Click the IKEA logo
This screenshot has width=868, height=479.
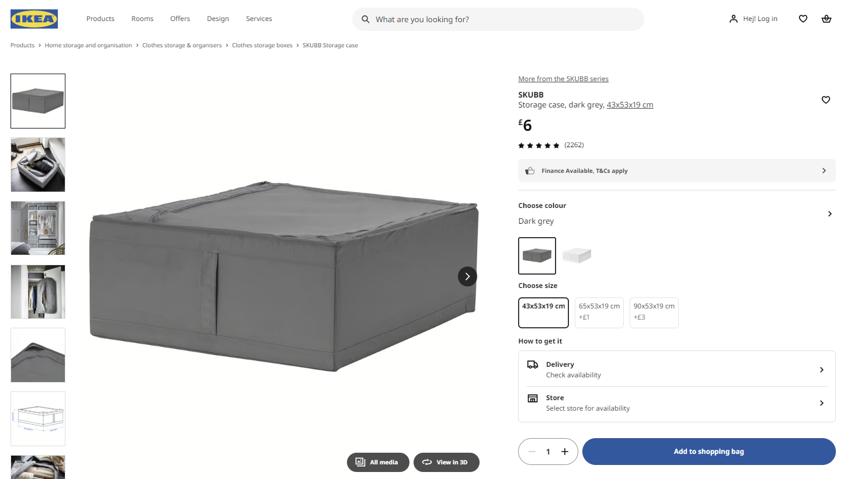coord(34,19)
